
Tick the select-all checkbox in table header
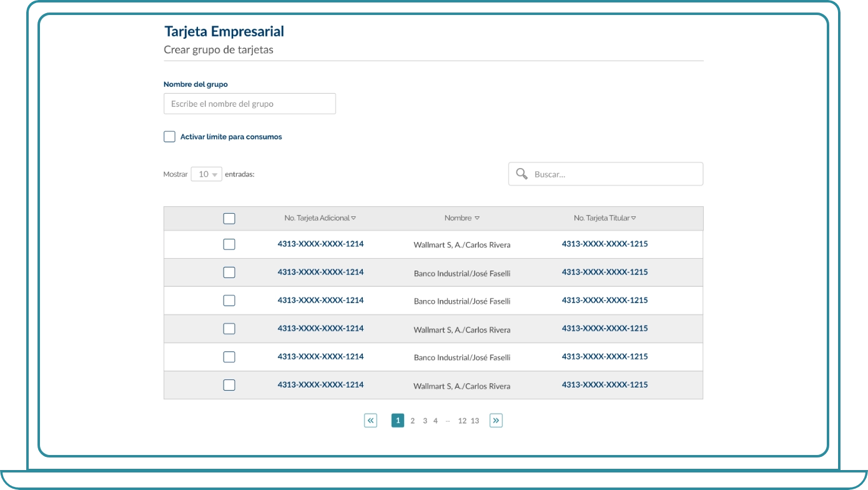point(229,218)
